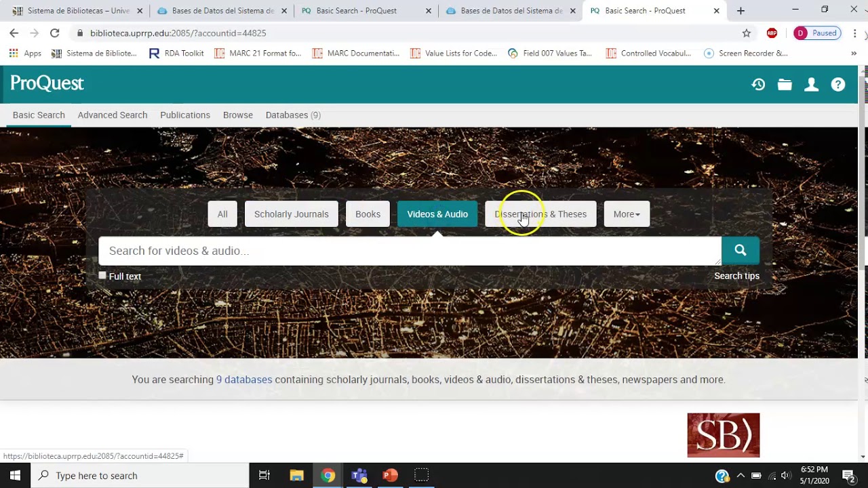The height and width of the screenshot is (488, 868).
Task: Toggle the Full text checkbox
Action: (x=102, y=275)
